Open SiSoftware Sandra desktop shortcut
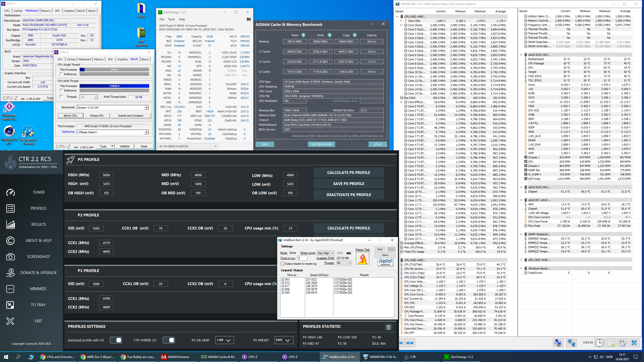 tap(9, 111)
